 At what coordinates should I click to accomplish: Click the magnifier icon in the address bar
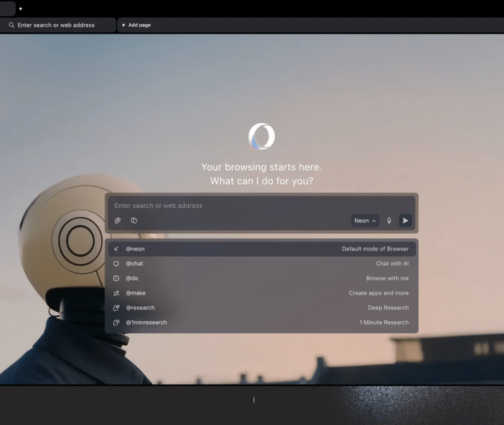(x=12, y=25)
